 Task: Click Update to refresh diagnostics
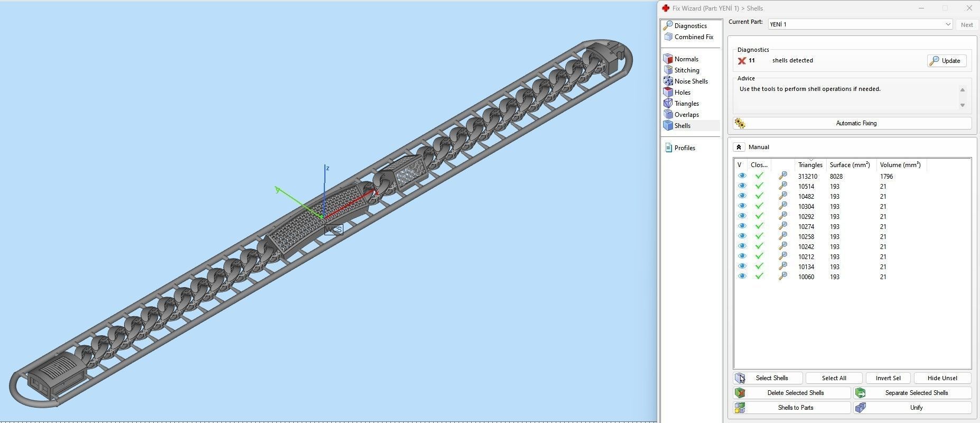click(947, 61)
